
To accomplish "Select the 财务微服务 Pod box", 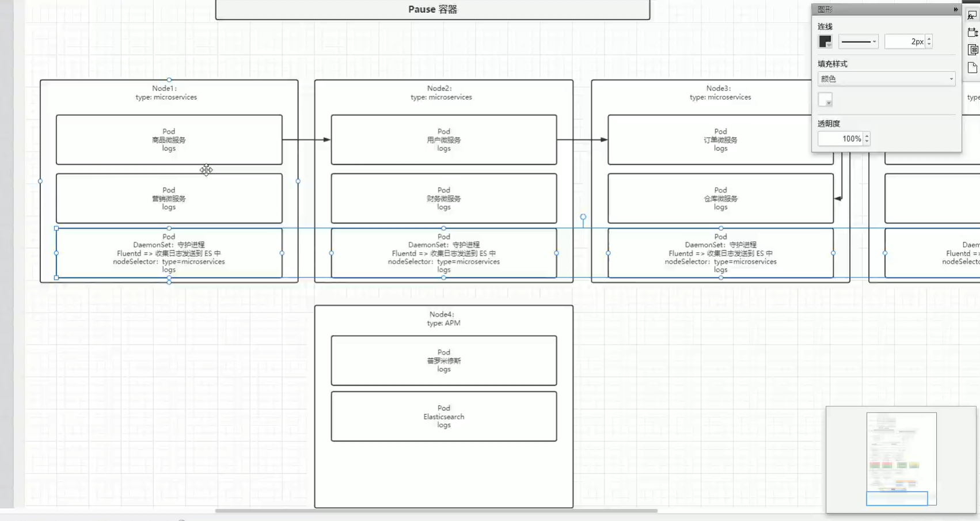I will click(444, 199).
